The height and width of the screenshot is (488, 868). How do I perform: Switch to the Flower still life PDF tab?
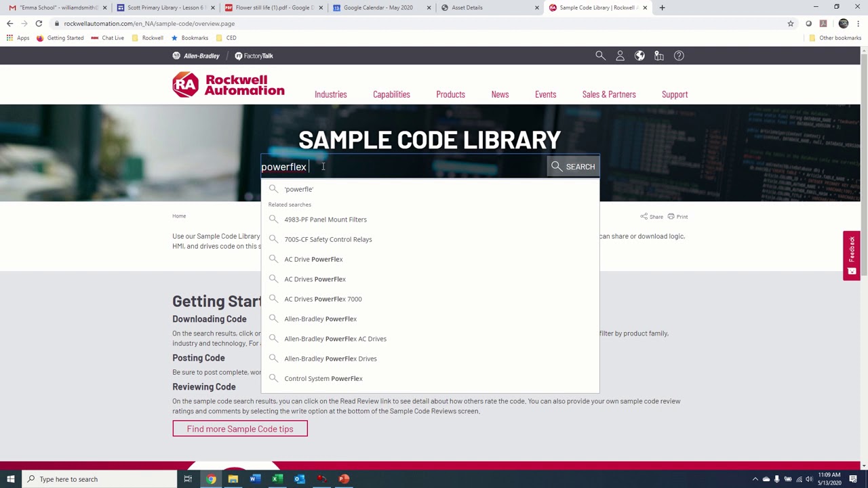coord(273,7)
